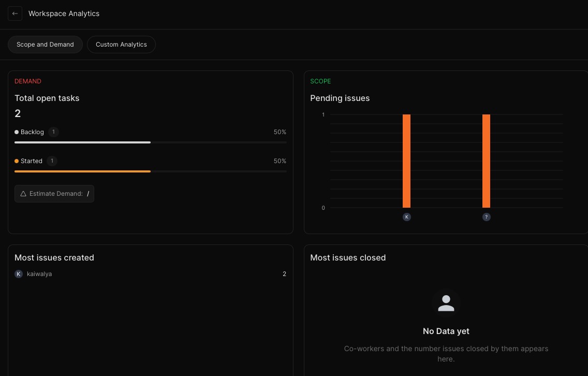Select the K avatar below the chart
The image size is (588, 376).
point(407,217)
